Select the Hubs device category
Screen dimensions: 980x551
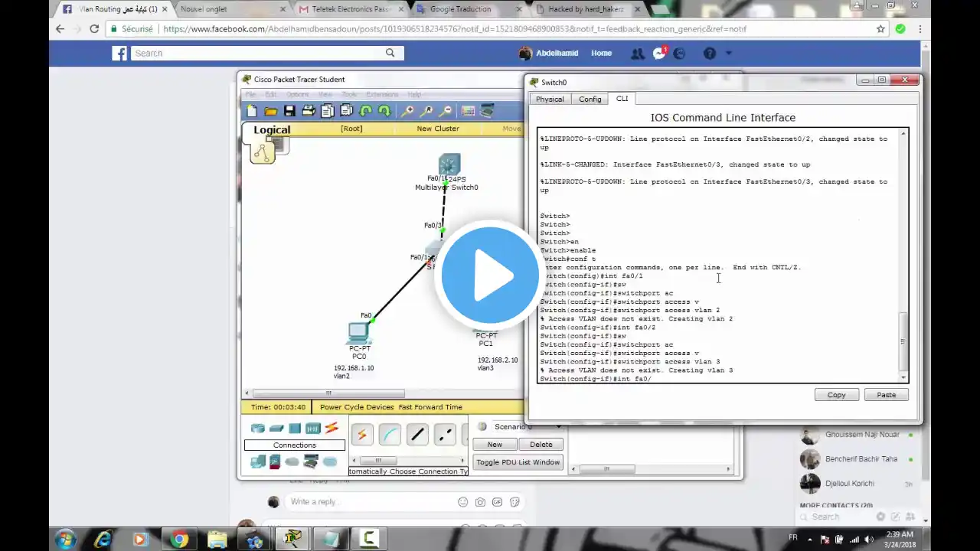(x=295, y=429)
